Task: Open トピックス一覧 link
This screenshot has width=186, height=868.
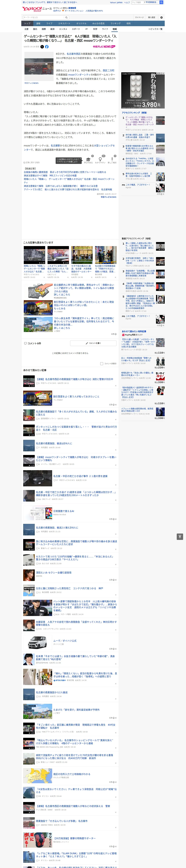Action: (155, 29)
